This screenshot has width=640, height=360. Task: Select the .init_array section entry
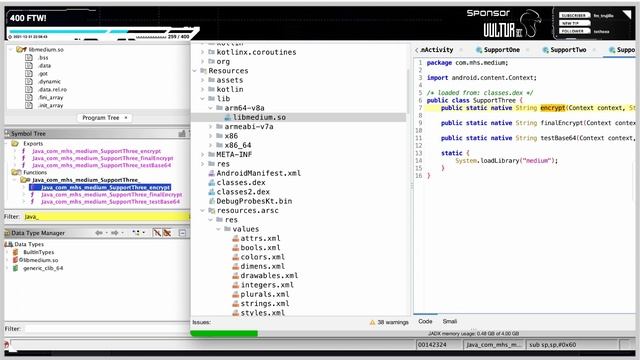(x=50, y=105)
